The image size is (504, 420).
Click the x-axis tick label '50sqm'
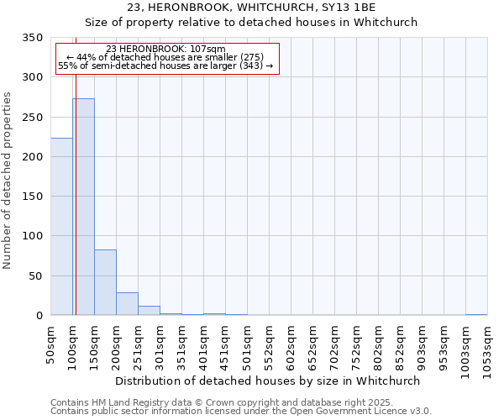50,345
